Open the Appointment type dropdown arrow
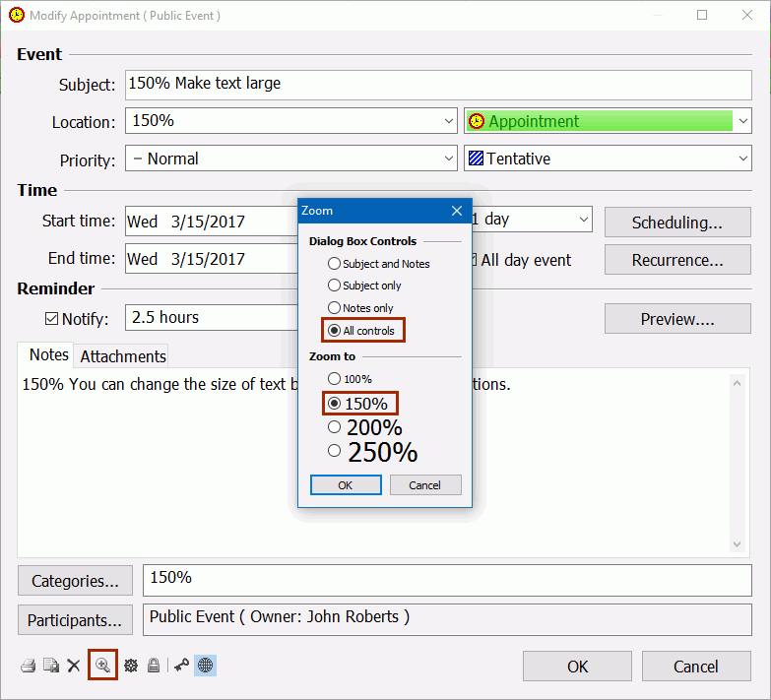 coord(743,121)
